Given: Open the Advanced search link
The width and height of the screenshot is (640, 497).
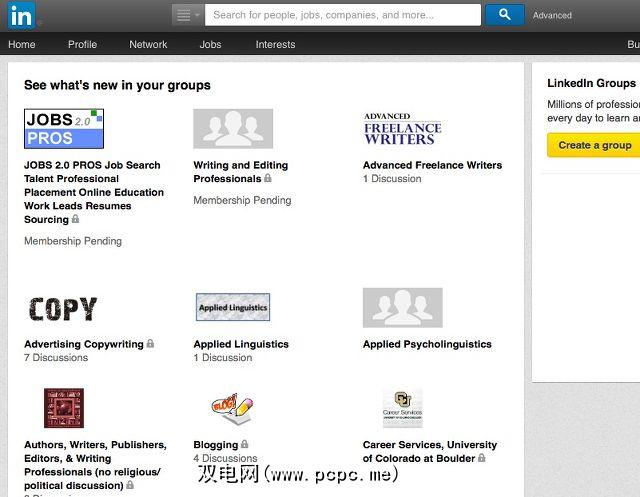Looking at the screenshot, I should coord(552,16).
